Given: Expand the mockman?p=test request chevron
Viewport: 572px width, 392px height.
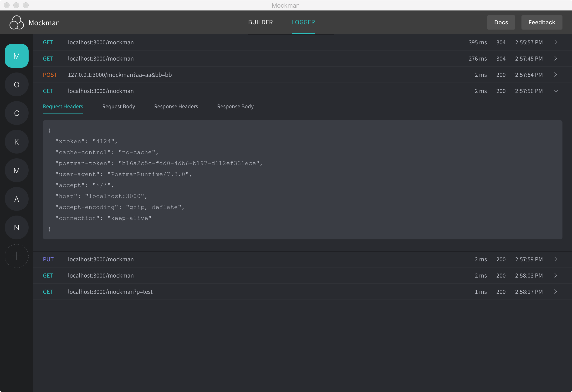Looking at the screenshot, I should (x=556, y=292).
